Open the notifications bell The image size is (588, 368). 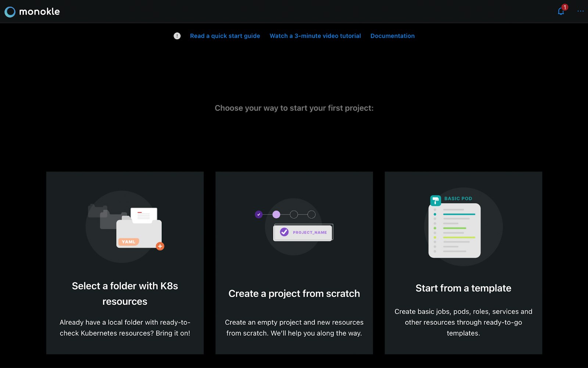click(561, 11)
